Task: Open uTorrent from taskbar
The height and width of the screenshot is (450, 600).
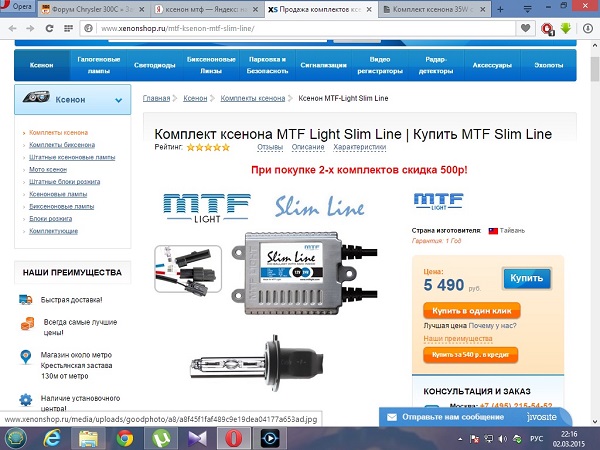Action: tap(161, 439)
